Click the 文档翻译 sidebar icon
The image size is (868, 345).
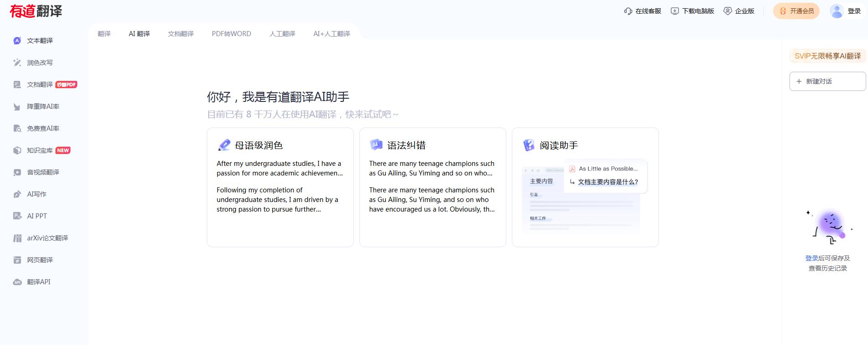(17, 85)
